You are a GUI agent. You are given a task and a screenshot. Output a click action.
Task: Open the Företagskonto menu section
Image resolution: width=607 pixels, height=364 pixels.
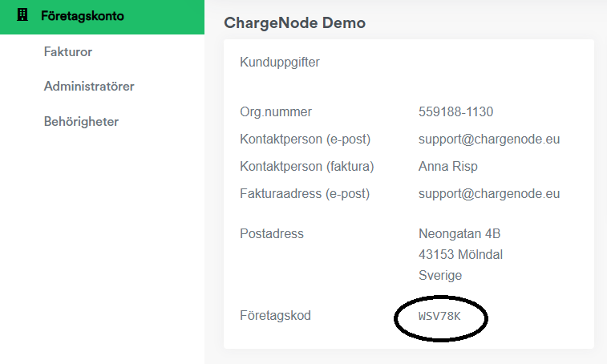pos(102,17)
